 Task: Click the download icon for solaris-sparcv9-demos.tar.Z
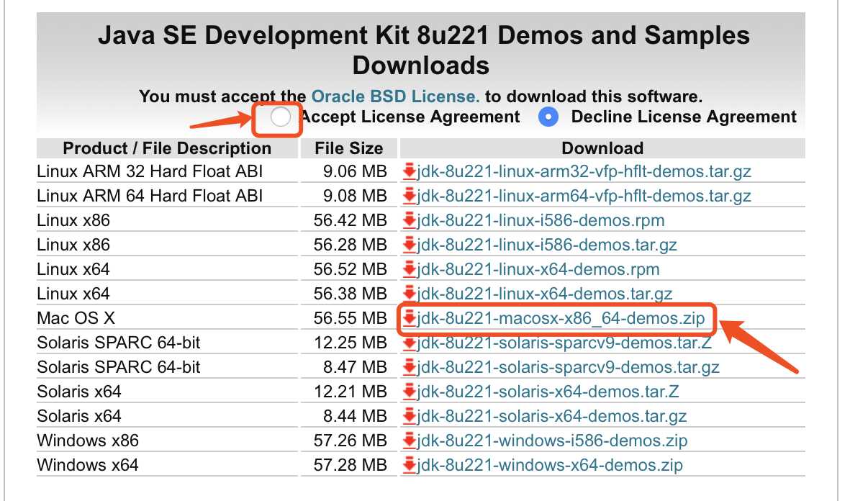click(x=410, y=343)
